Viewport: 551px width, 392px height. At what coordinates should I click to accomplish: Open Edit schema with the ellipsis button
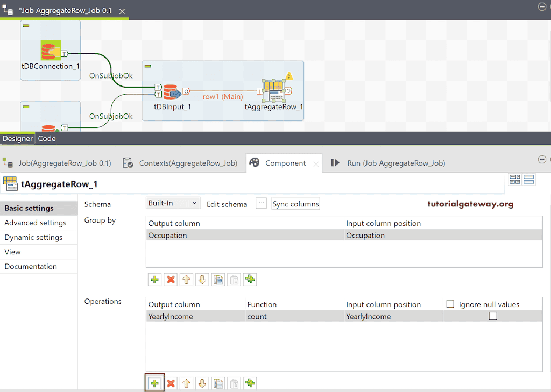point(262,203)
